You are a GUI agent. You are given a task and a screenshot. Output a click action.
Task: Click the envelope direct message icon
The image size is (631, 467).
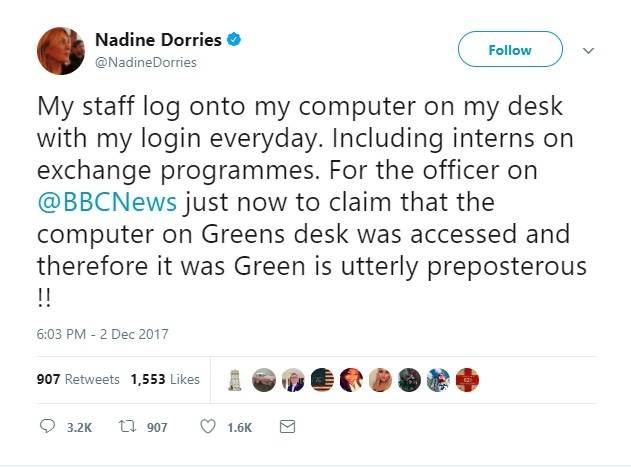point(287,426)
